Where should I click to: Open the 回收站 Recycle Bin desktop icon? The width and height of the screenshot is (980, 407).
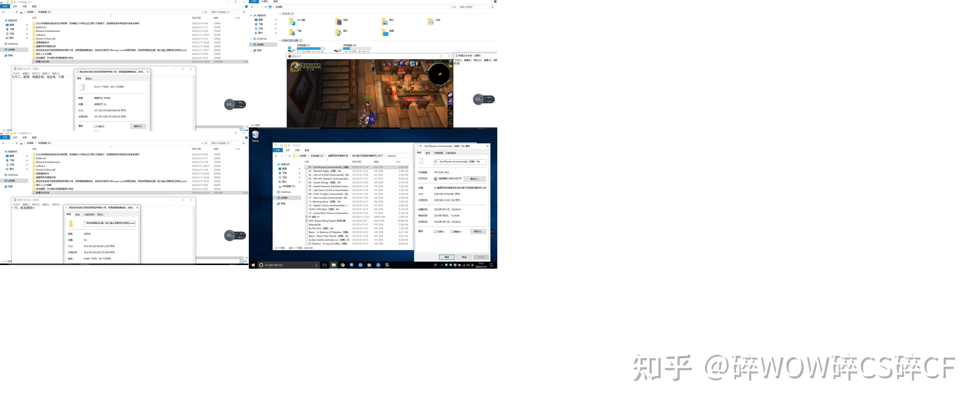255,136
